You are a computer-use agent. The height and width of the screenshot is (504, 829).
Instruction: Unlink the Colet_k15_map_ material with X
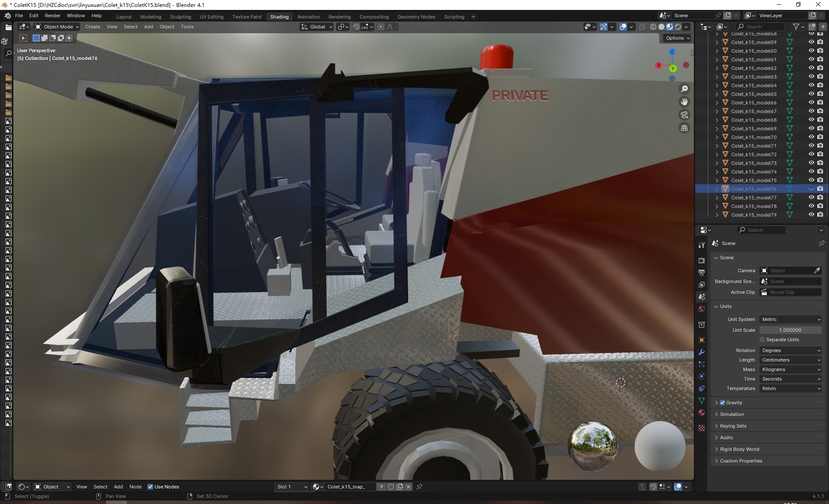(408, 487)
